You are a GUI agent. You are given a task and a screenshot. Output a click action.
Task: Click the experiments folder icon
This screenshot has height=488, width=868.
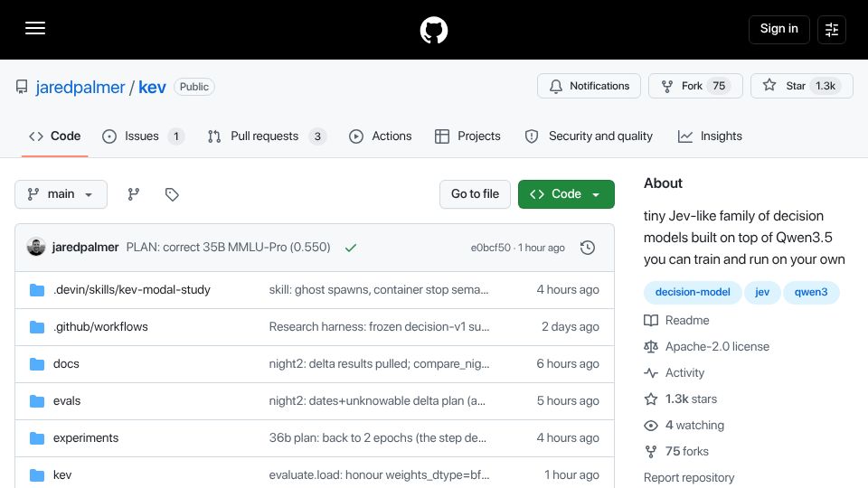point(37,438)
